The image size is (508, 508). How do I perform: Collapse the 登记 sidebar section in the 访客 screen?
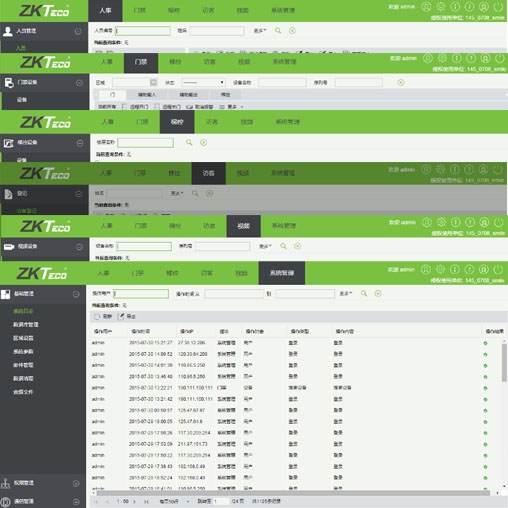pyautogui.click(x=79, y=194)
